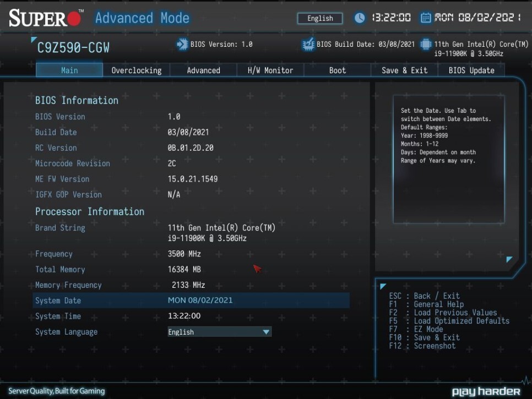Viewport: 532px width, 399px height.
Task: Click the IGFX GOP Version value N/A
Action: pyautogui.click(x=173, y=195)
